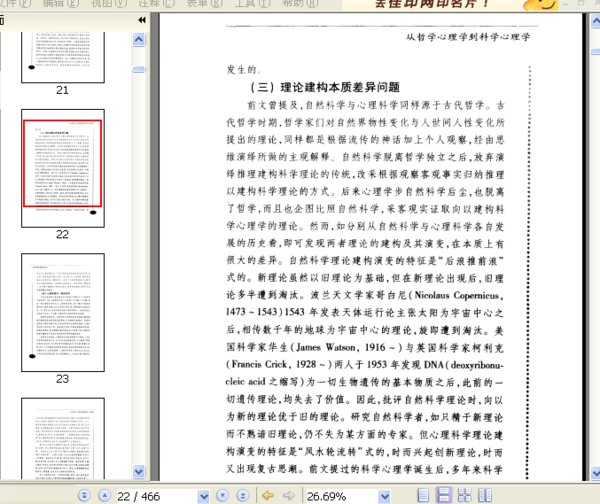Open the 视图(V) menu
Screen dimensions: 600x504
coord(109,3)
